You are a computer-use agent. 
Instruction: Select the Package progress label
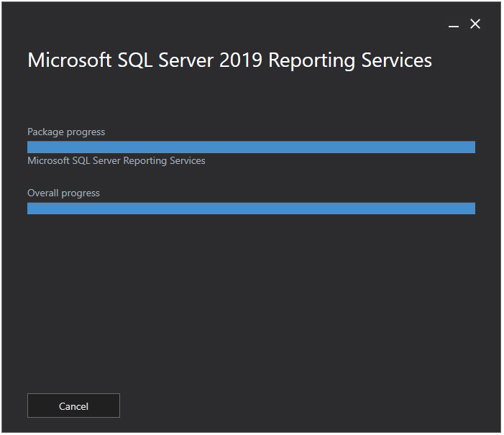click(x=66, y=132)
